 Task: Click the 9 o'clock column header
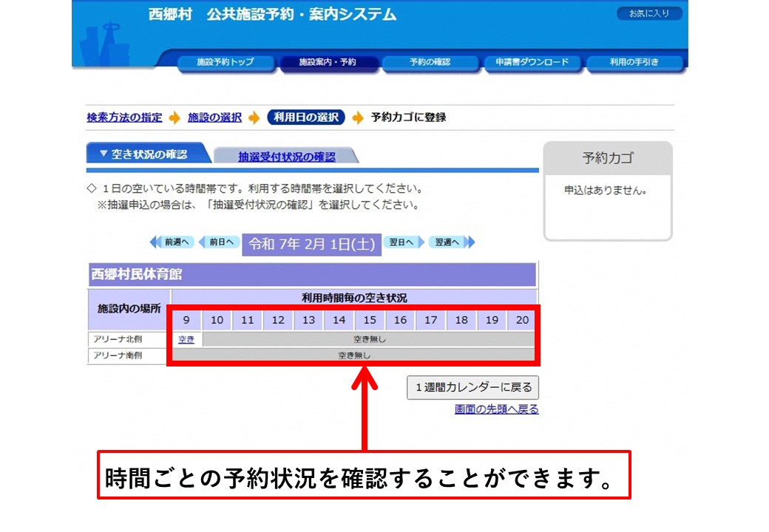[x=186, y=320]
